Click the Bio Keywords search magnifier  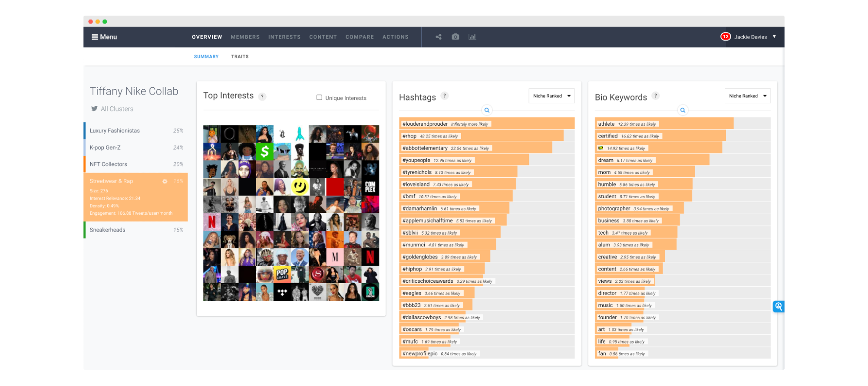(683, 110)
